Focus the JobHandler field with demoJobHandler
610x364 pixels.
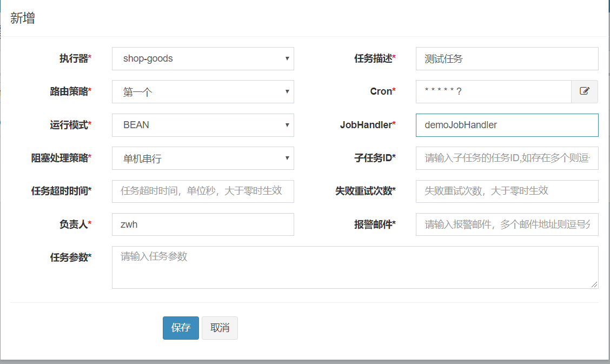(507, 125)
